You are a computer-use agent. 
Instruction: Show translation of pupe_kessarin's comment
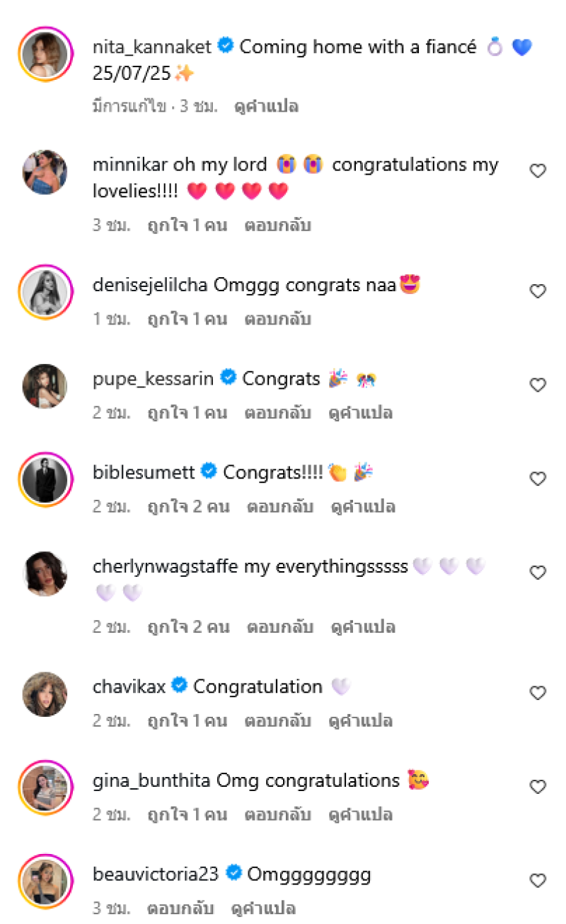360,413
